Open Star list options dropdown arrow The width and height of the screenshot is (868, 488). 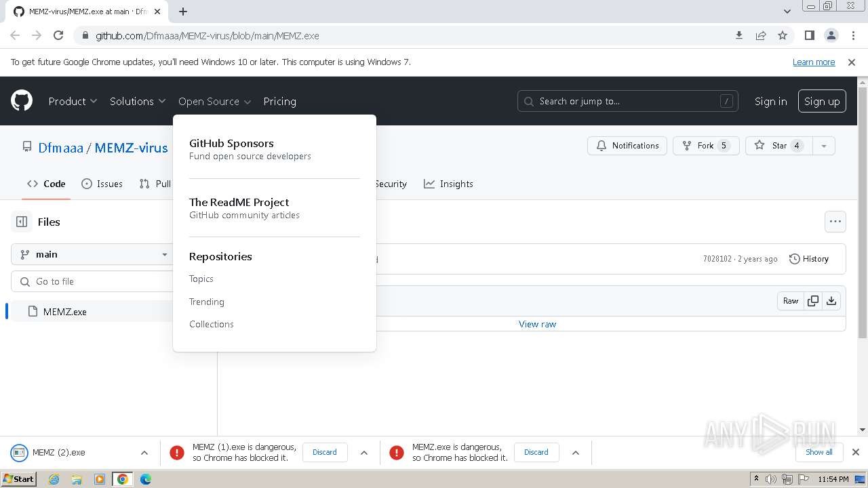tap(823, 146)
